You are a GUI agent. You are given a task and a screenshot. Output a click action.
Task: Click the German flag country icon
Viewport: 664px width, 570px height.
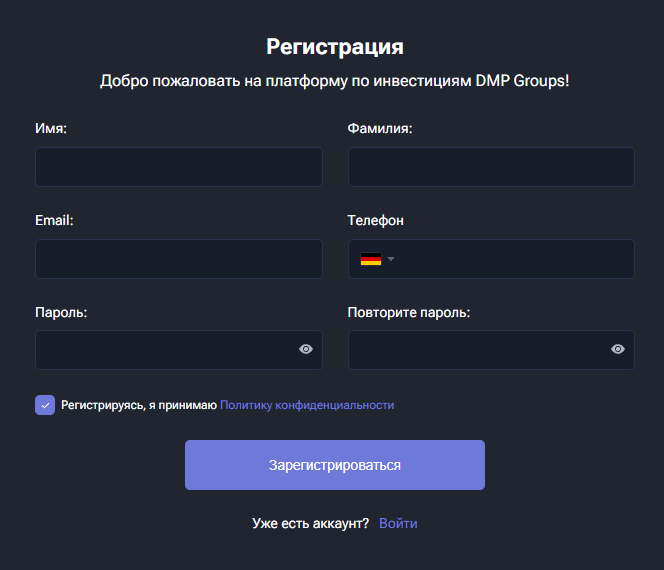[x=370, y=259]
